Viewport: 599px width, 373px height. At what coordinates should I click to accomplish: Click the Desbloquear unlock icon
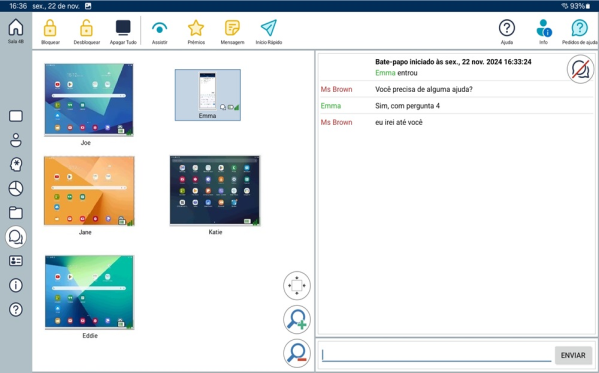coord(86,28)
